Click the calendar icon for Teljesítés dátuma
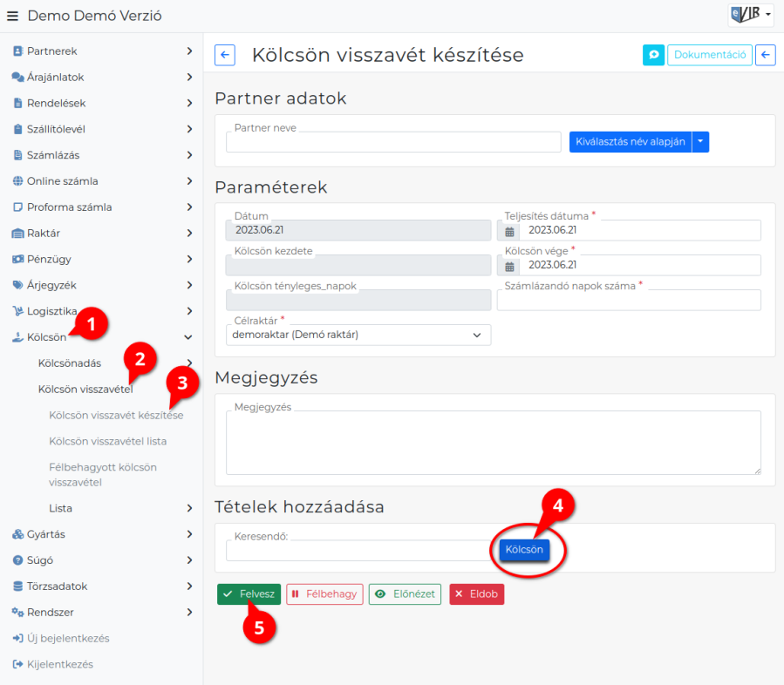 (509, 231)
